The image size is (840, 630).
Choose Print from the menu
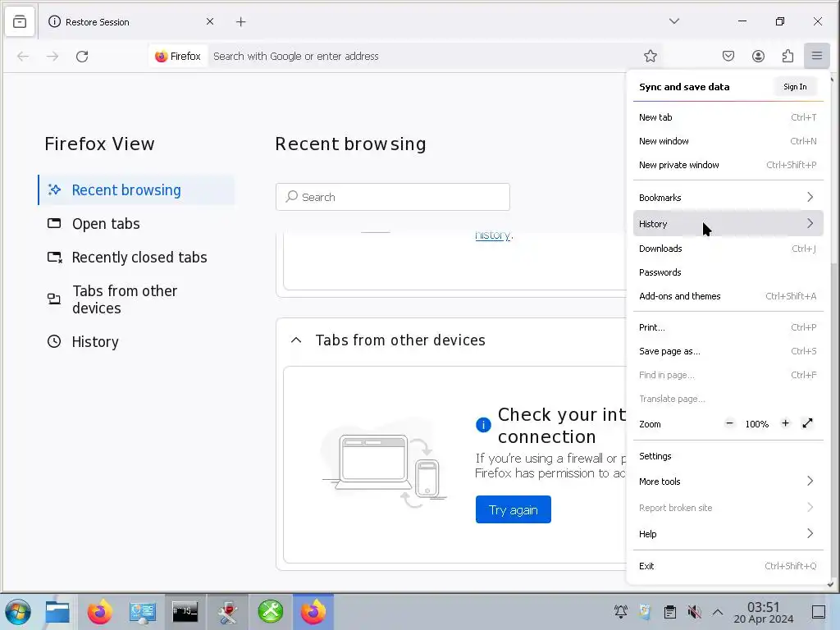[728, 327]
